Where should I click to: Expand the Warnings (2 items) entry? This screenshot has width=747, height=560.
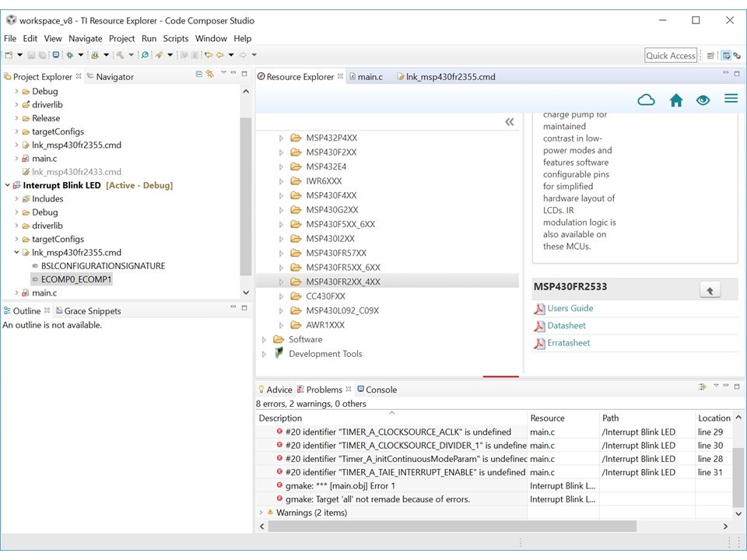pyautogui.click(x=262, y=513)
